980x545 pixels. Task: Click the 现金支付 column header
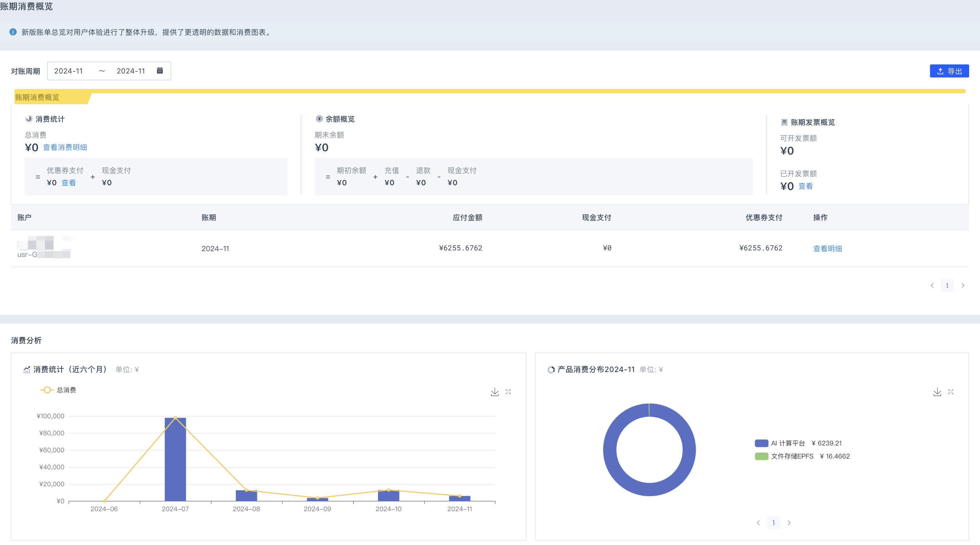coord(596,217)
